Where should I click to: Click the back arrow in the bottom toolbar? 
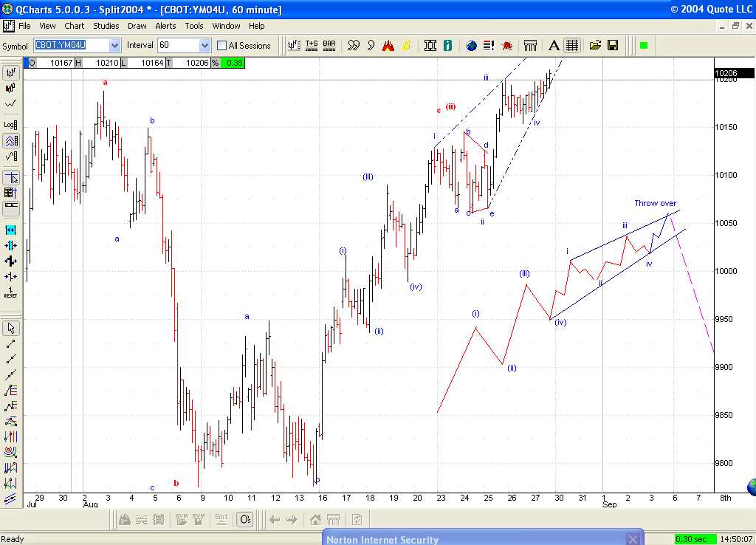[275, 519]
